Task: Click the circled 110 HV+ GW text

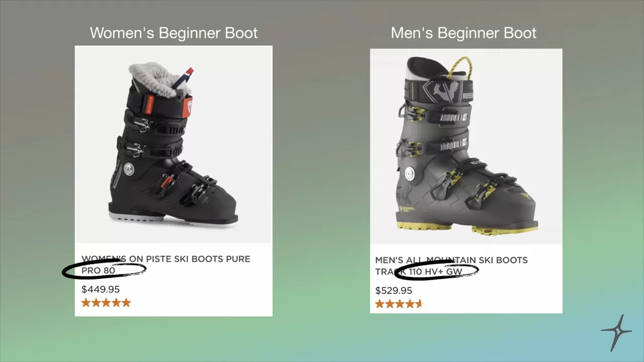Action: coord(435,272)
